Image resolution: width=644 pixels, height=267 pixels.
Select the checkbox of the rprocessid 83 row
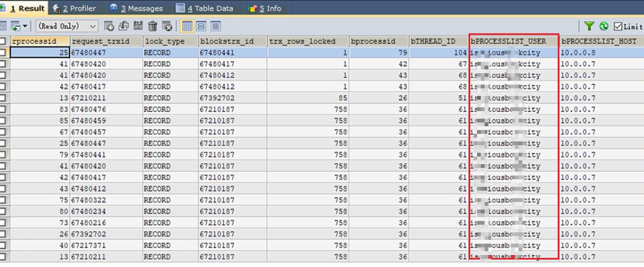pyautogui.click(x=4, y=109)
